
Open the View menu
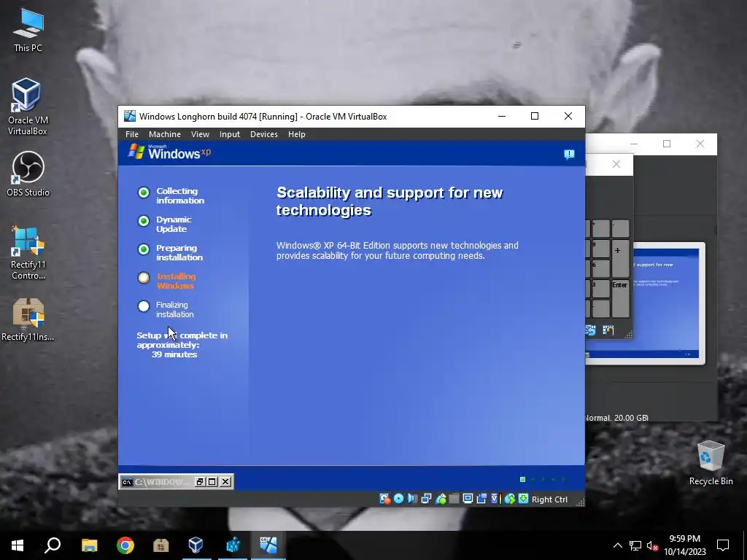click(200, 134)
